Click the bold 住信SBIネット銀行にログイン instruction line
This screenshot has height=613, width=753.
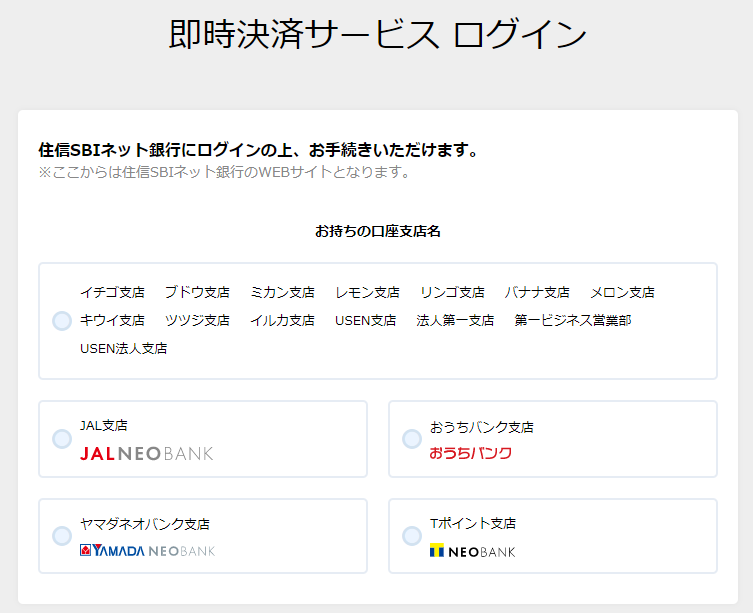(258, 150)
